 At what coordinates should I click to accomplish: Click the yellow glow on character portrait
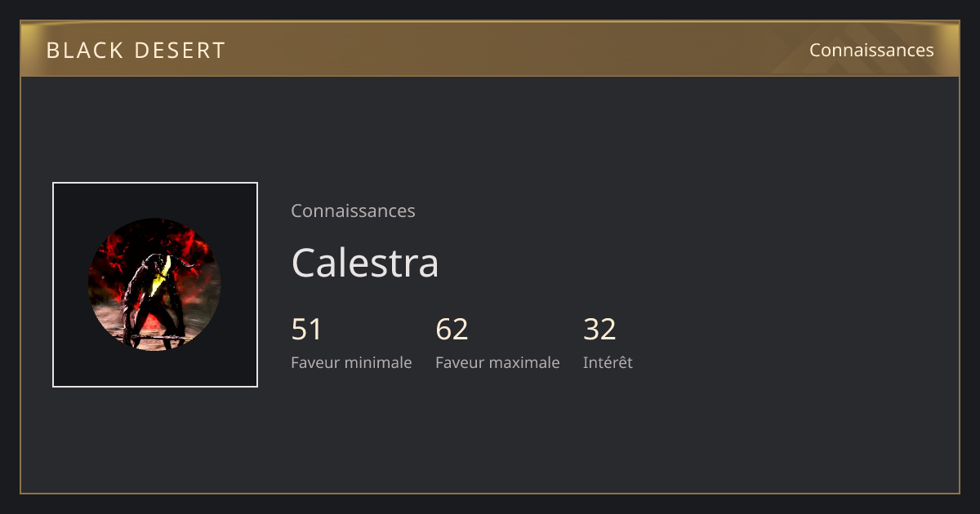[x=162, y=276]
